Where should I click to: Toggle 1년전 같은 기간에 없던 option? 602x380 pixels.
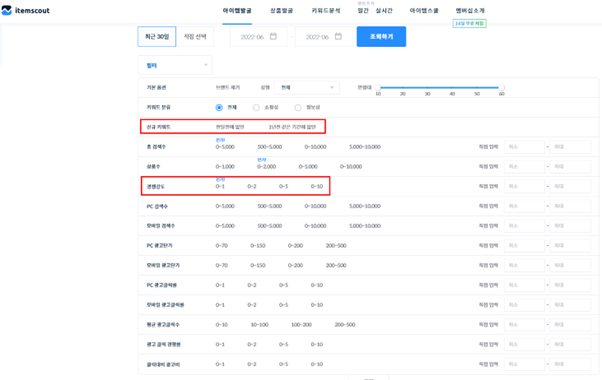tap(292, 127)
